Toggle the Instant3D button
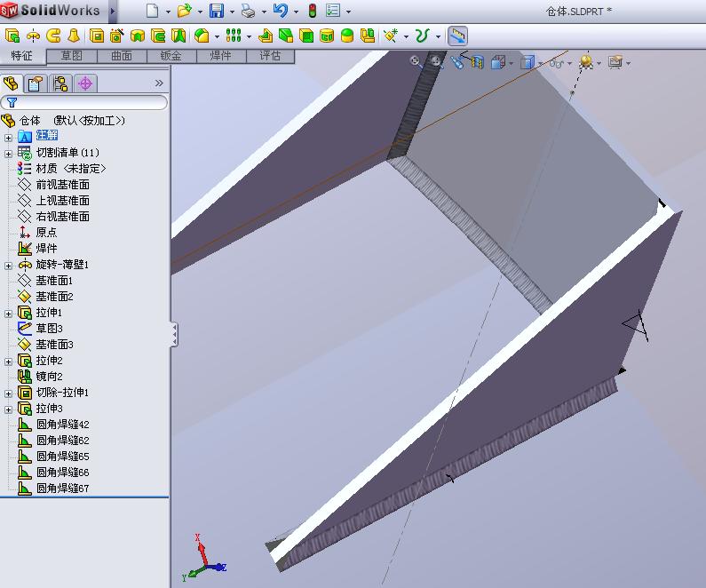This screenshot has height=588, width=706. click(458, 36)
